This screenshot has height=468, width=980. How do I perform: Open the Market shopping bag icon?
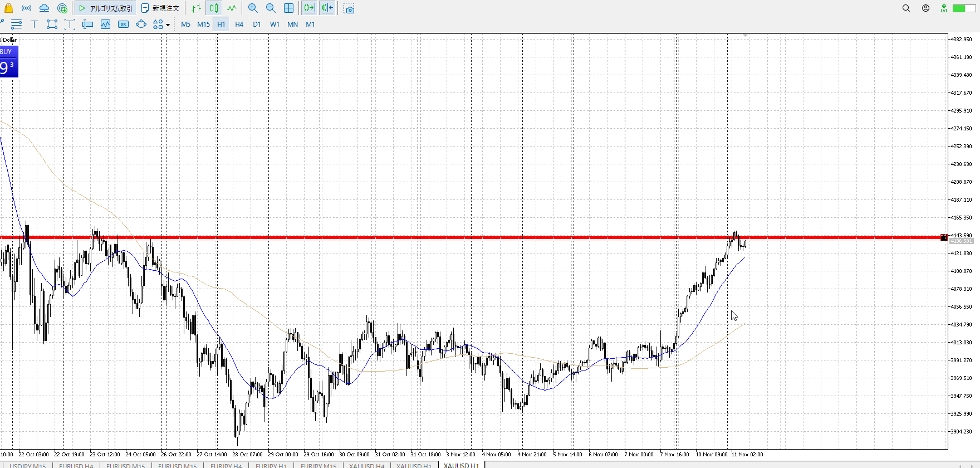(x=8, y=8)
